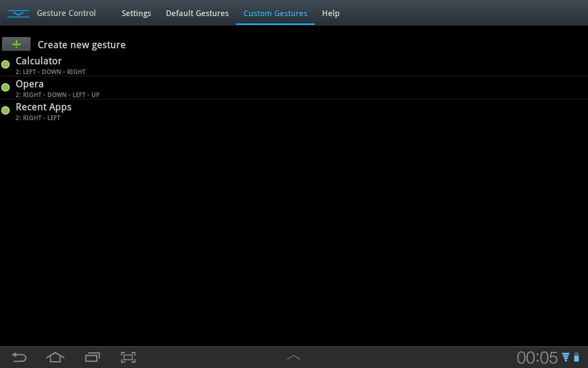
Task: Tap the Wi-Fi signal indicator
Action: [x=566, y=357]
